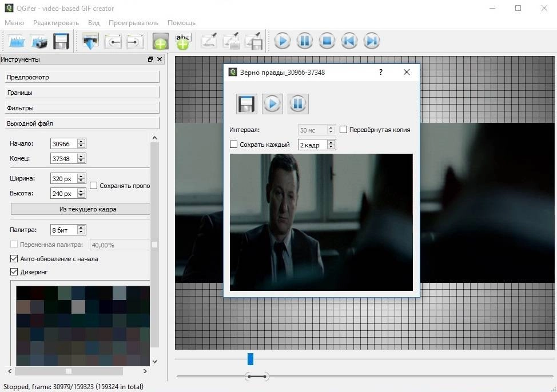Open the Проигрыватель menu

[134, 23]
